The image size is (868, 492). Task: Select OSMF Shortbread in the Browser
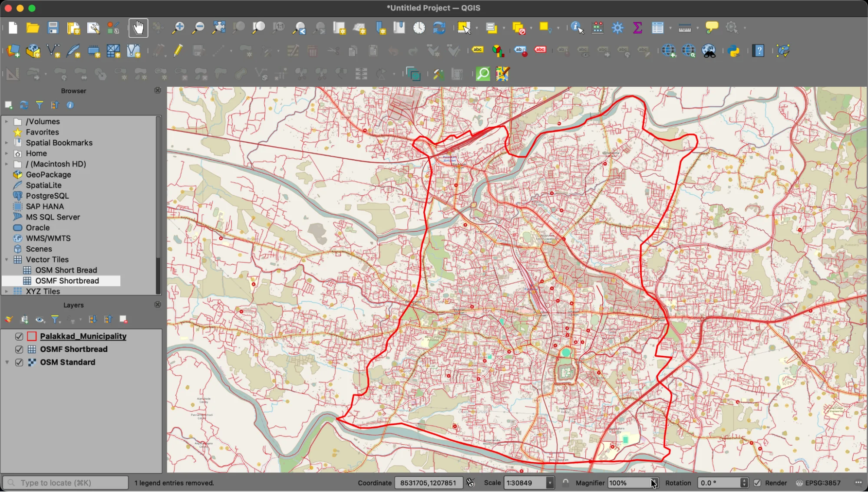coord(67,280)
